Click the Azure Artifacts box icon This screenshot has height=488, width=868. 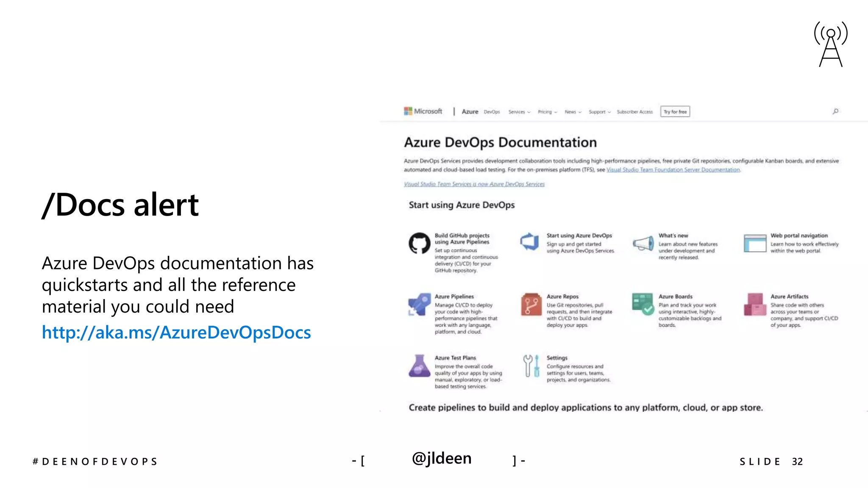click(x=755, y=304)
